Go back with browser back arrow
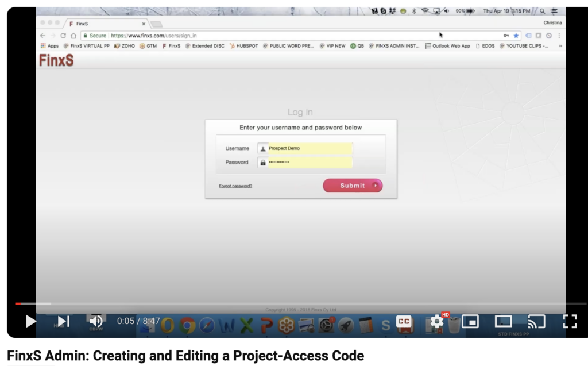Screen dimensions: 588x366 coord(42,36)
